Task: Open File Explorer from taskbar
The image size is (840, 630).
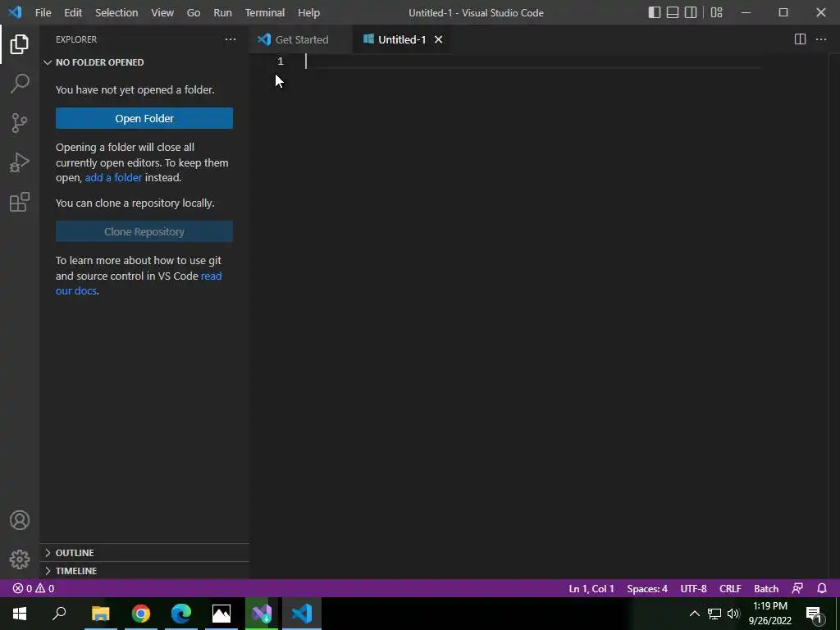Action: pyautogui.click(x=101, y=614)
